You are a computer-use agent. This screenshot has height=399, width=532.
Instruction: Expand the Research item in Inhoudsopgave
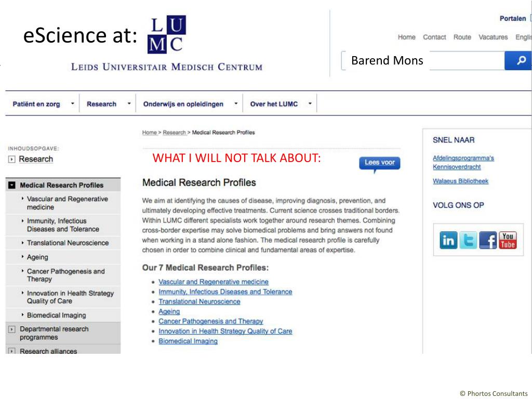click(x=11, y=159)
